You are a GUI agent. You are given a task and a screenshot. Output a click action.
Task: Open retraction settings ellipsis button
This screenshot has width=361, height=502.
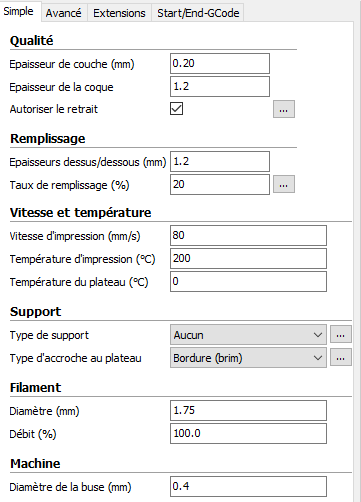click(284, 109)
